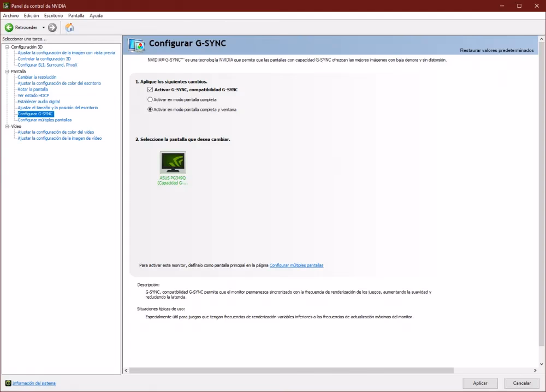The image size is (546, 392).
Task: Click the NVIDIA app icon in title bar
Action: point(6,5)
